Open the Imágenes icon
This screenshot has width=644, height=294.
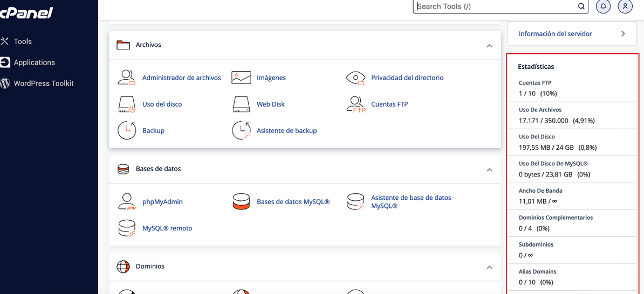pyautogui.click(x=241, y=78)
